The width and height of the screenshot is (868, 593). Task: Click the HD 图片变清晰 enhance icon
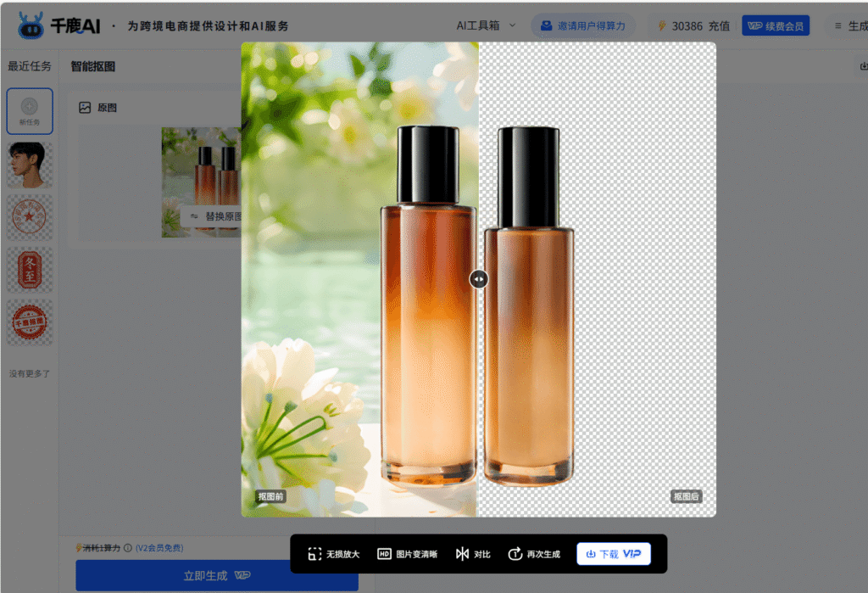384,554
